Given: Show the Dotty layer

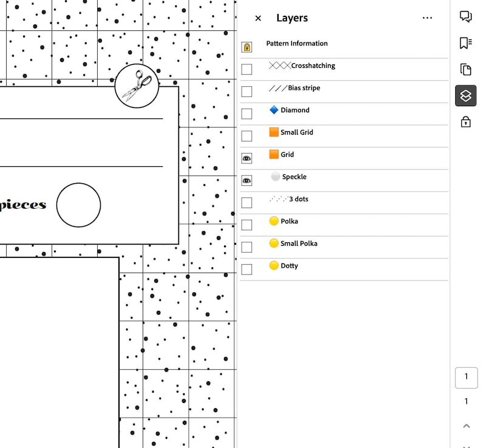Looking at the screenshot, I should [x=246, y=270].
